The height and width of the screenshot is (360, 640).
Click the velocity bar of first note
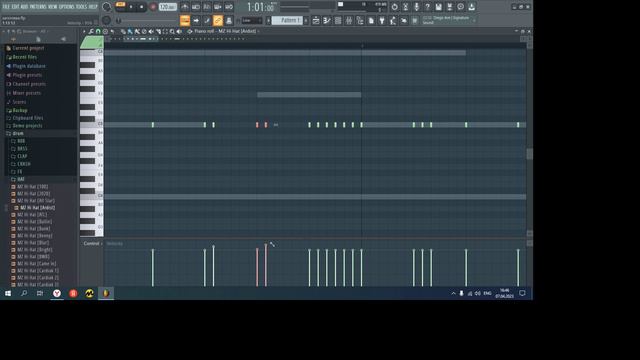coord(153,267)
